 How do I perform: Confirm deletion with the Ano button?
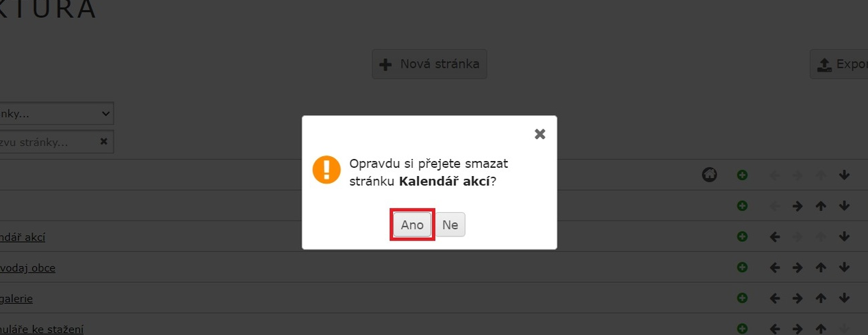(412, 225)
